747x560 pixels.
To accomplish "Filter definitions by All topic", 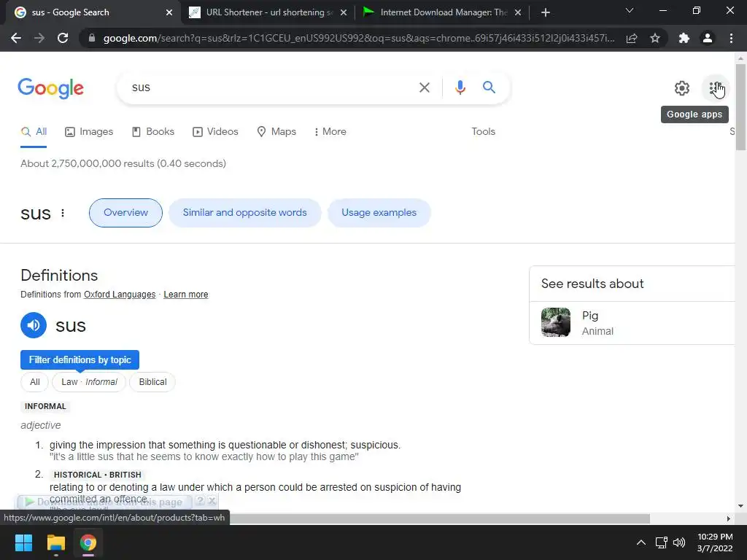I will coord(35,382).
